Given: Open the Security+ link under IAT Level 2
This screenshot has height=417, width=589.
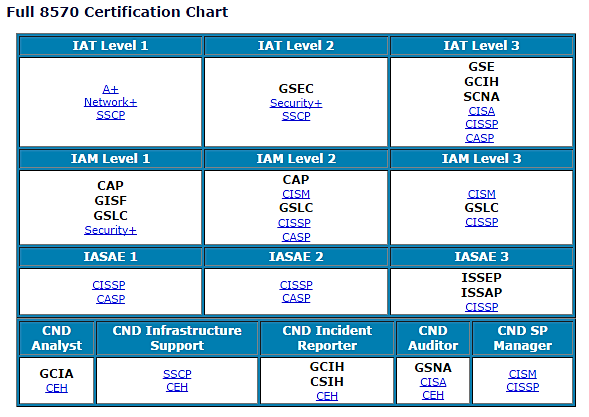Looking at the screenshot, I should coord(296,103).
